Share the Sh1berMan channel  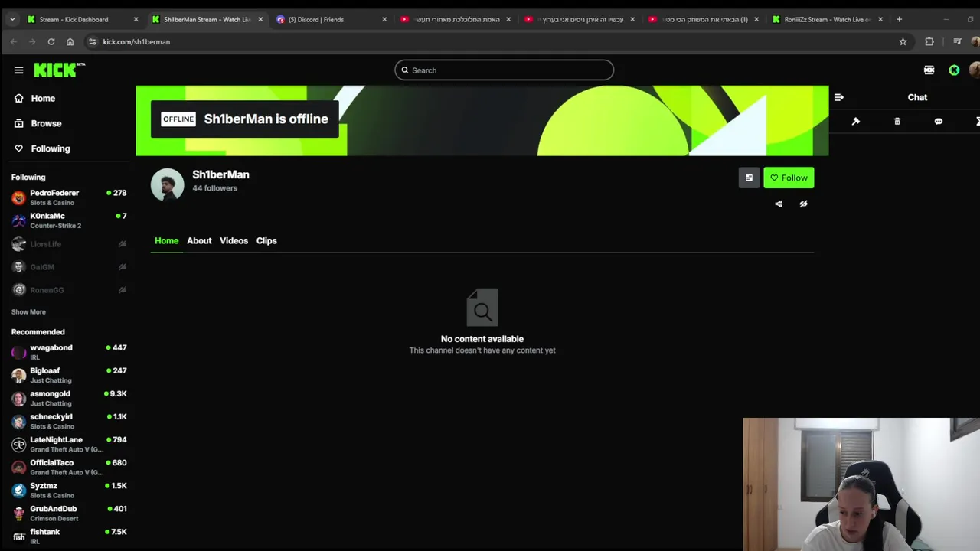click(x=779, y=204)
